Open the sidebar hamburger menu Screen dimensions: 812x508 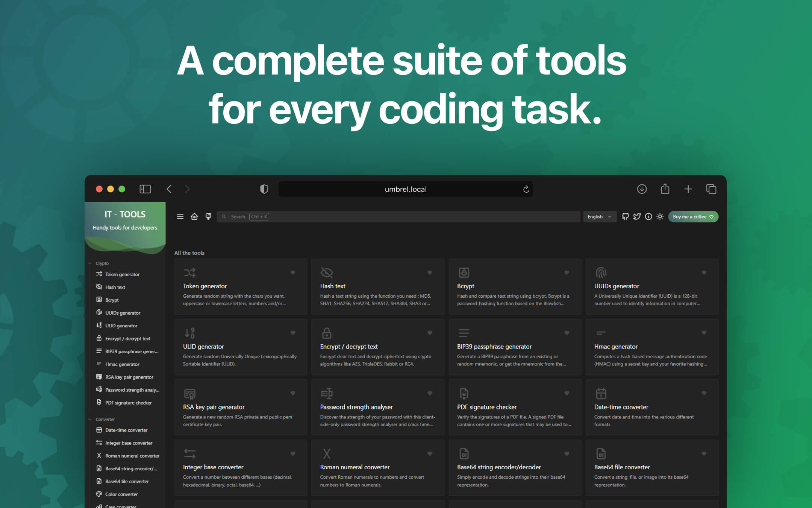[180, 216]
